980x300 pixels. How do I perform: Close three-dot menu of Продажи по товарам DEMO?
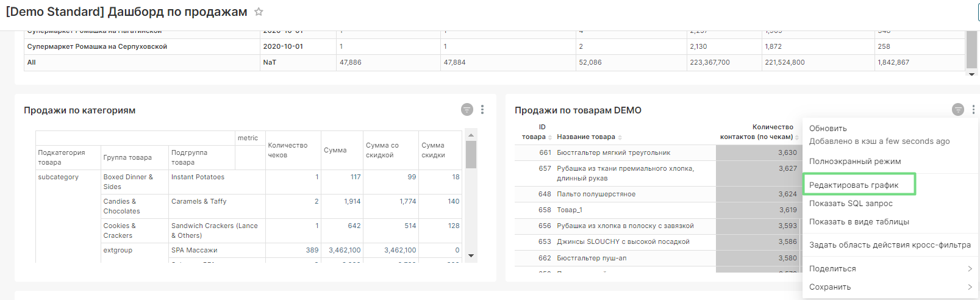[x=973, y=110]
